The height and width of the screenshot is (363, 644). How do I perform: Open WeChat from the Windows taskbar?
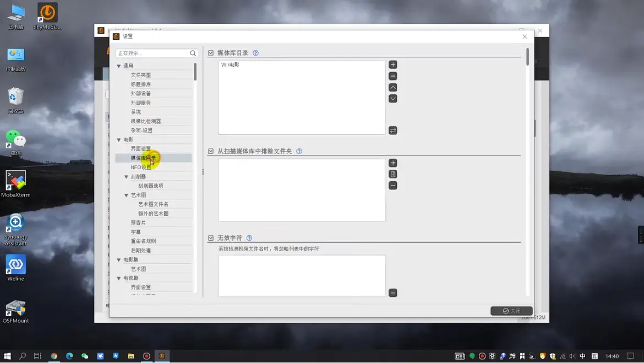tap(85, 356)
